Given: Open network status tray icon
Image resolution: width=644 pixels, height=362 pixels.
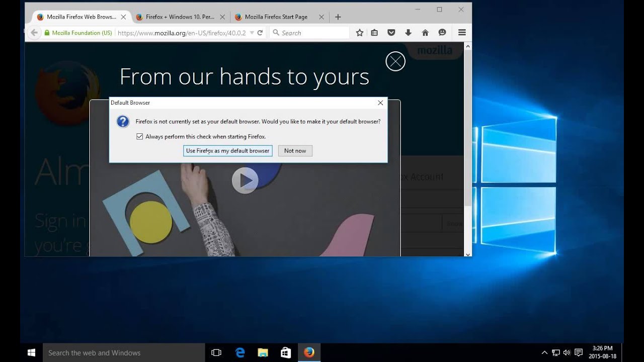Looking at the screenshot, I should pyautogui.click(x=556, y=352).
